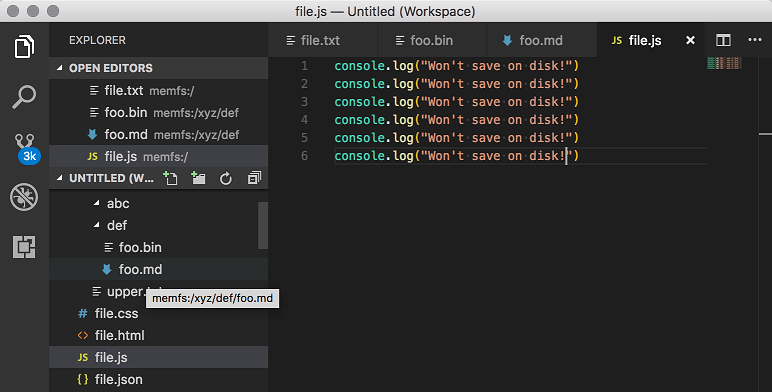Viewport: 772px width, 392px height.
Task: Place cursor in line 3 code
Action: coord(456,102)
